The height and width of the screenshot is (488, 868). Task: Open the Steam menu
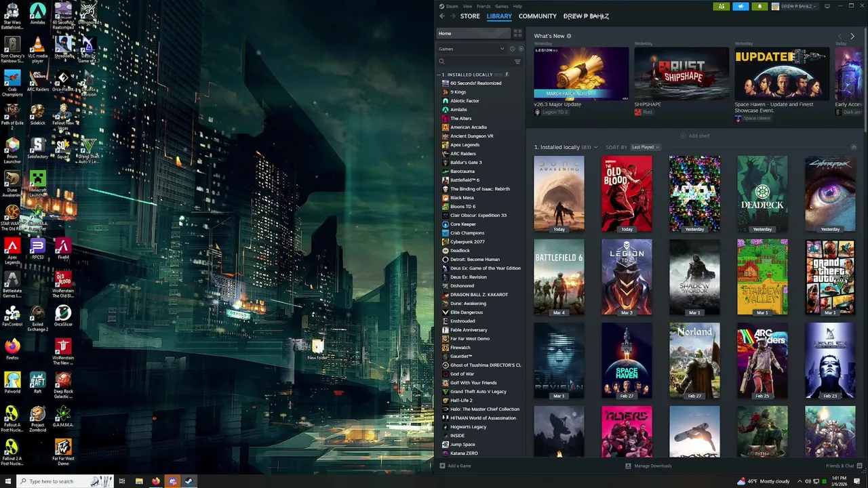point(452,6)
